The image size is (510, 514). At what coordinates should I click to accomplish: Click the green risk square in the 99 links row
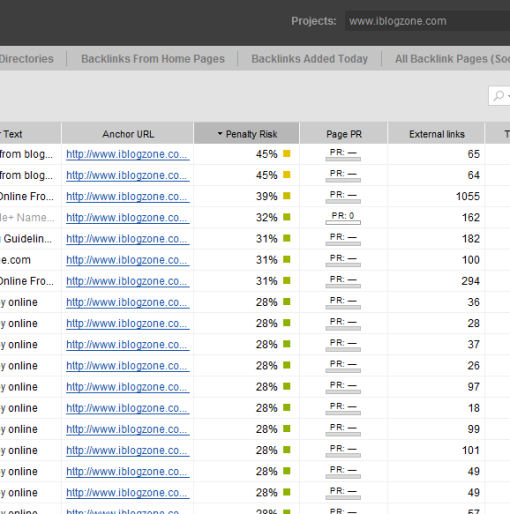(x=287, y=429)
